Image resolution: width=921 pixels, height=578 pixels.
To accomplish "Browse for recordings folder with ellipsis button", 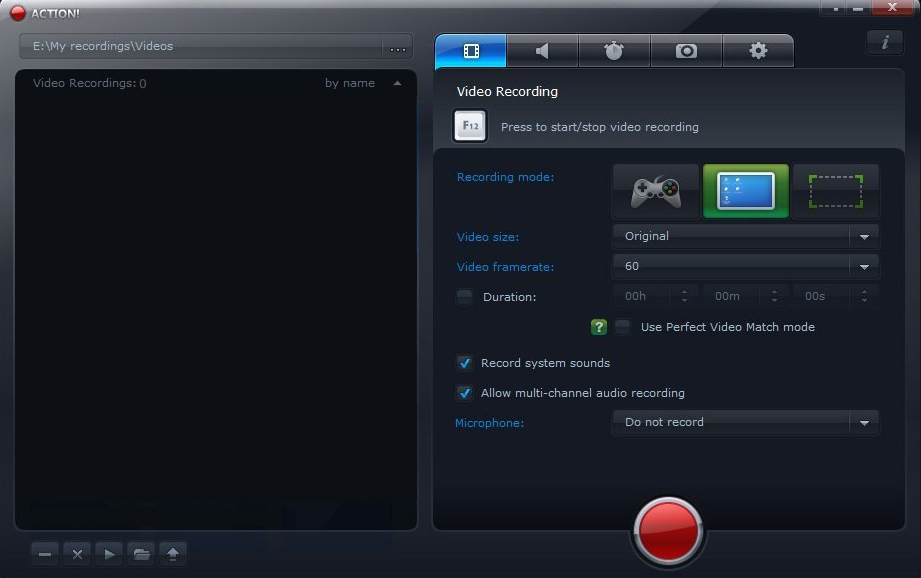I will pyautogui.click(x=398, y=46).
